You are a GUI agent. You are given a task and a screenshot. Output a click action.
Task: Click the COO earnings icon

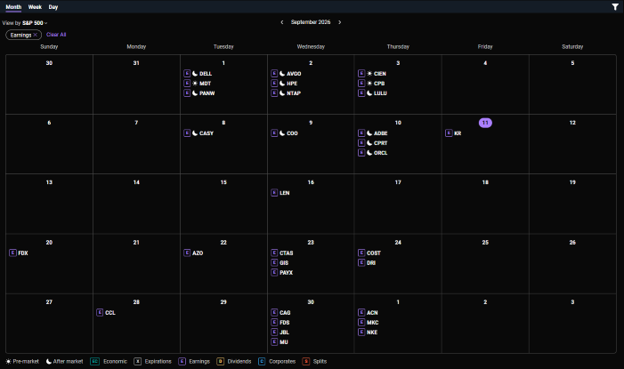click(274, 133)
